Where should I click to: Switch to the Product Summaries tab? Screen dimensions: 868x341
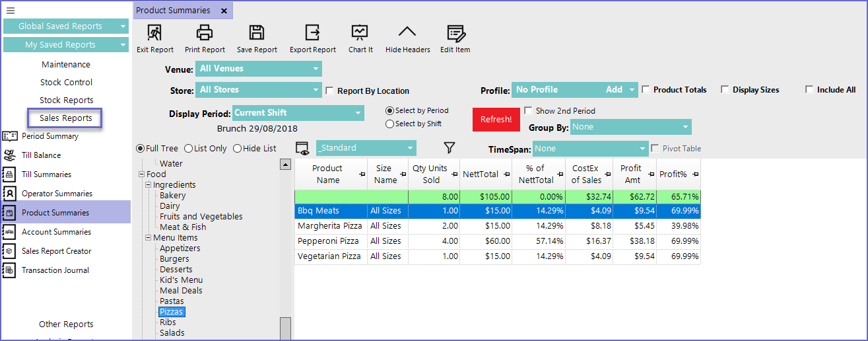coord(173,11)
